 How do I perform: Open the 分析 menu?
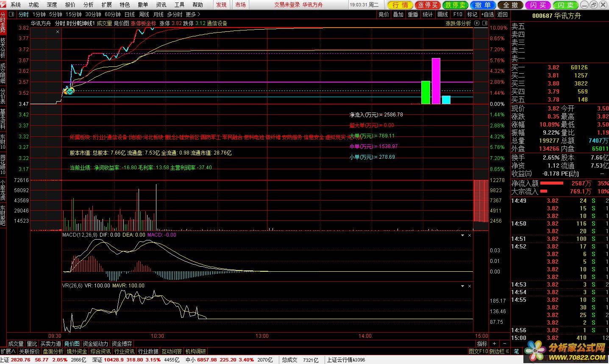point(89,5)
